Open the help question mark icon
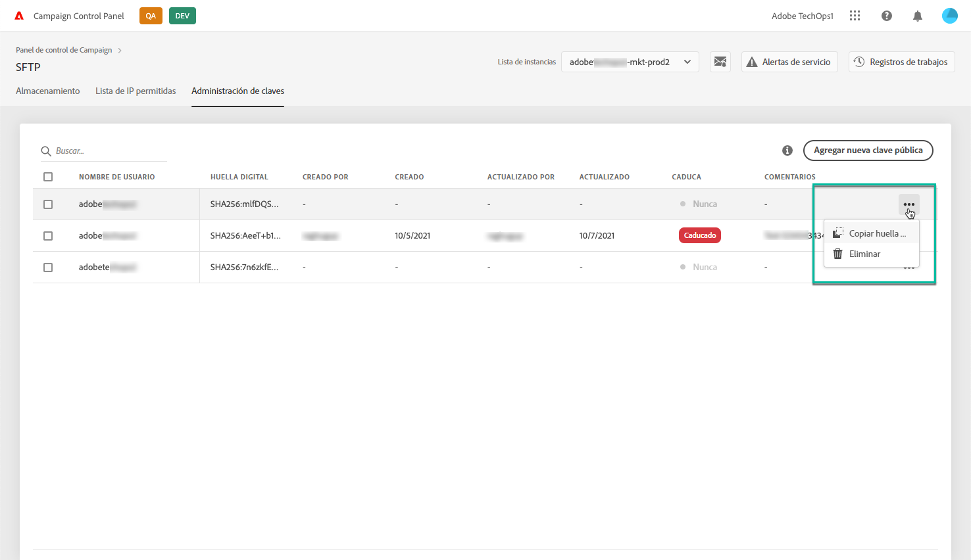The width and height of the screenshot is (971, 560). click(x=887, y=16)
